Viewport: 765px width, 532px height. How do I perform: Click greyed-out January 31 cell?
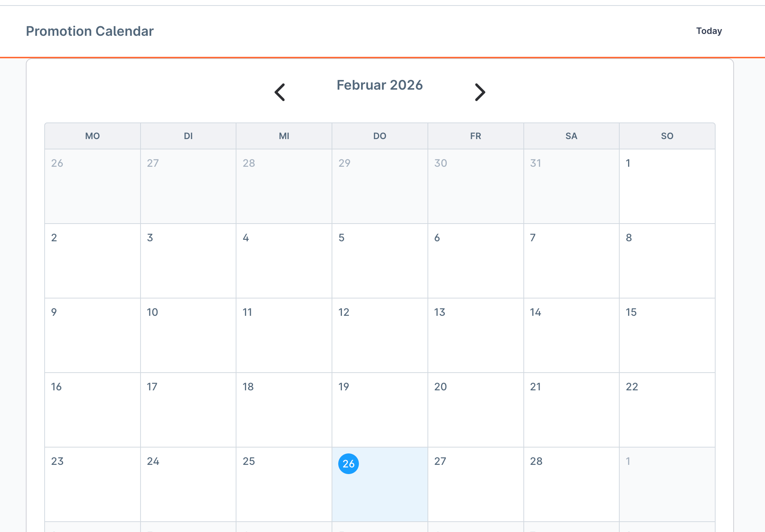(x=571, y=186)
